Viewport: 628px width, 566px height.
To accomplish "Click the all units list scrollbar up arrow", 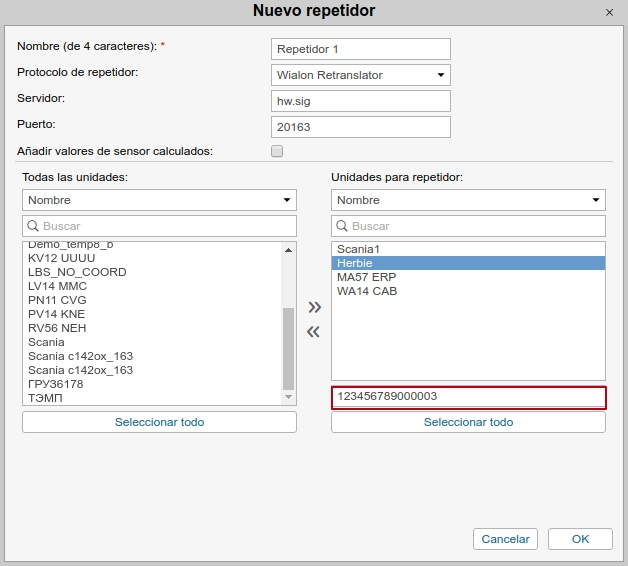I will (x=289, y=249).
